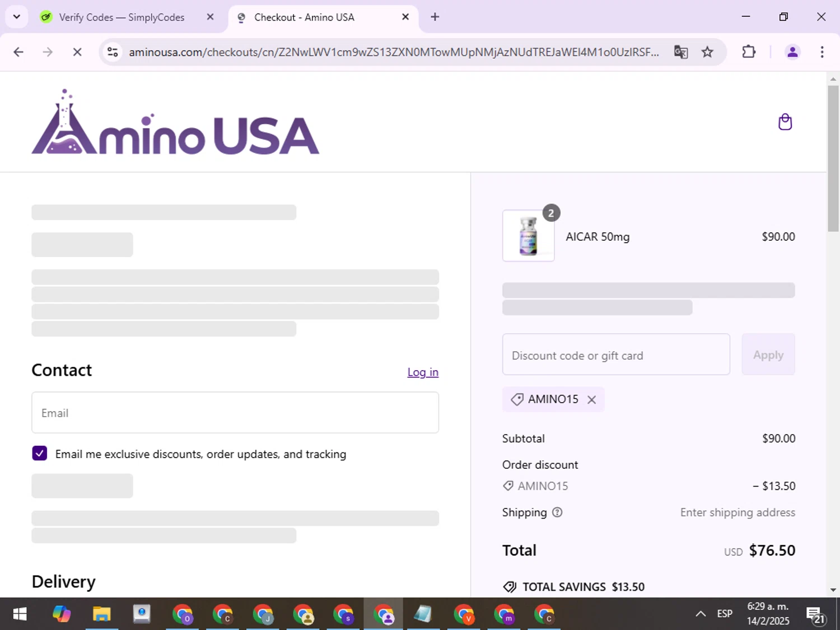This screenshot has height=630, width=840.
Task: Uncheck email me exclusive discounts checkbox
Action: pos(40,453)
